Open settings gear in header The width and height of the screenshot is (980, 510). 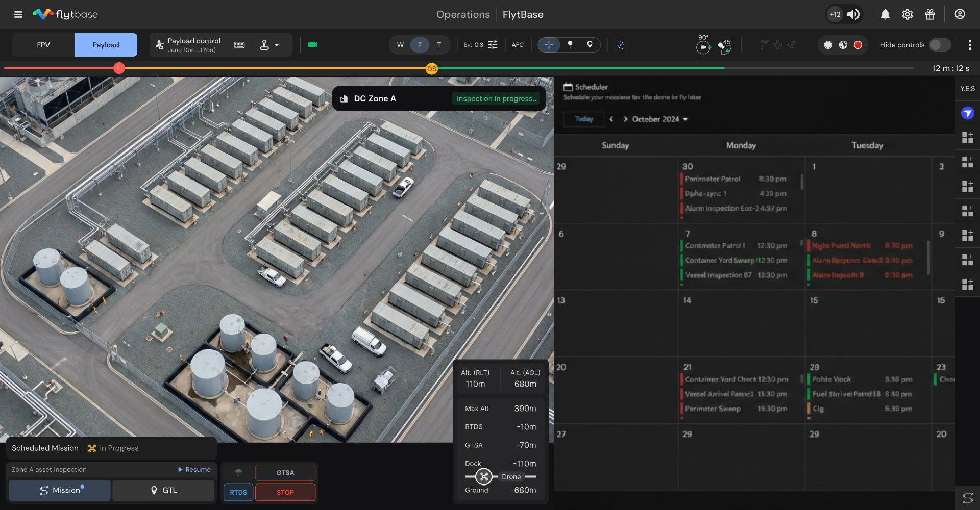click(x=907, y=14)
